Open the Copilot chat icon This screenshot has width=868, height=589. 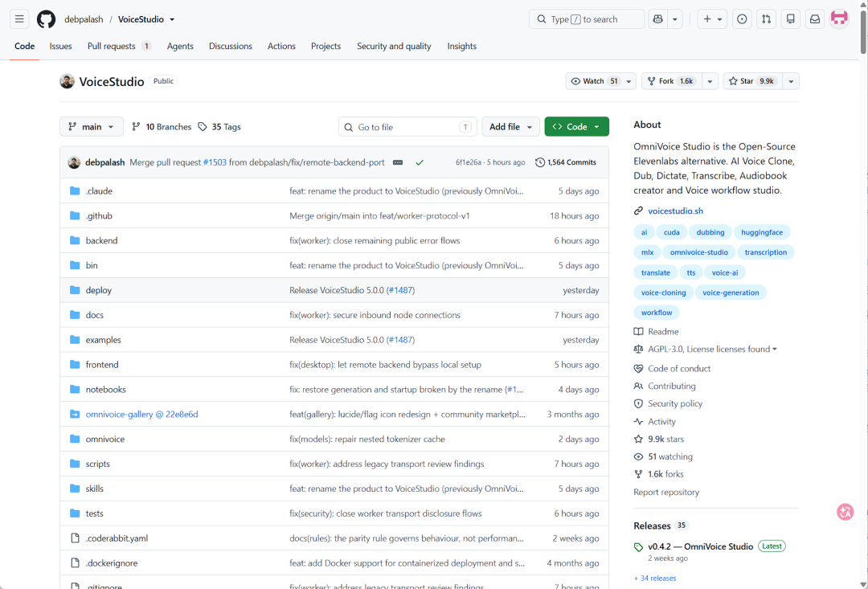657,19
